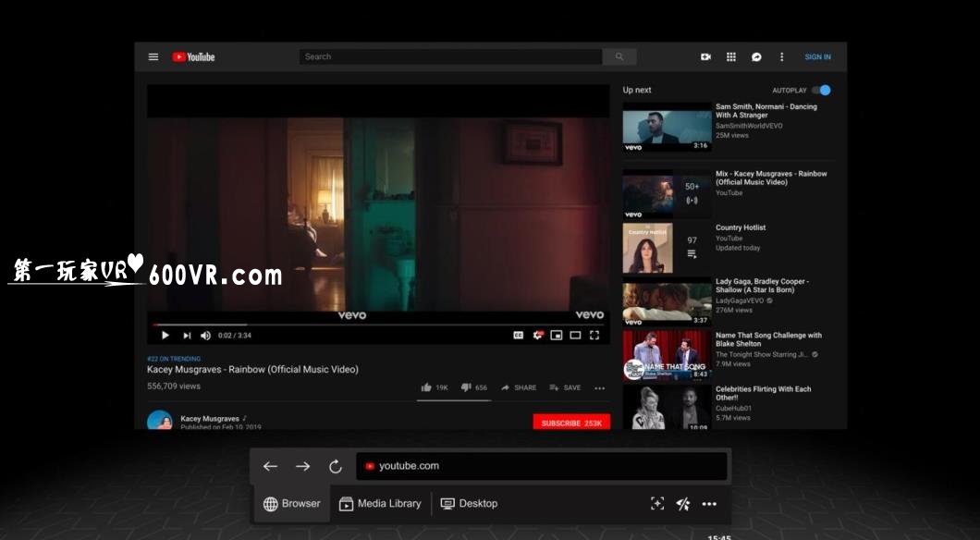Screen dimensions: 980x540
Task: Open the video player settings gear
Action: 537,336
